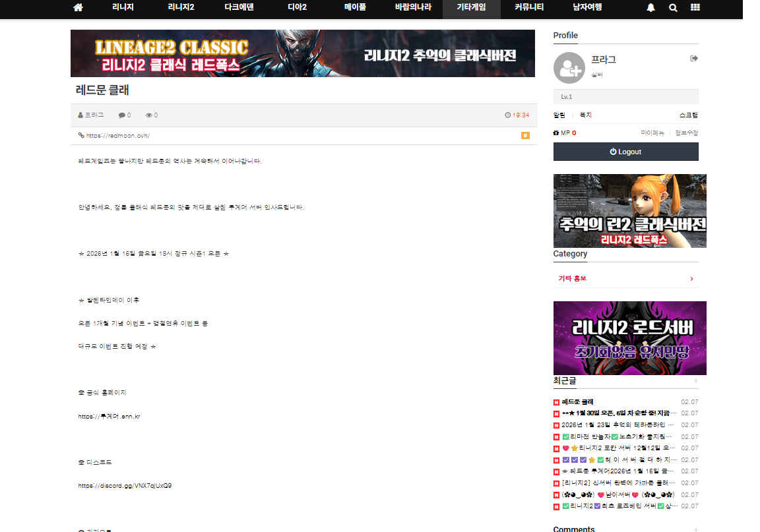Go to the home page icon
The image size is (760, 532).
(78, 8)
